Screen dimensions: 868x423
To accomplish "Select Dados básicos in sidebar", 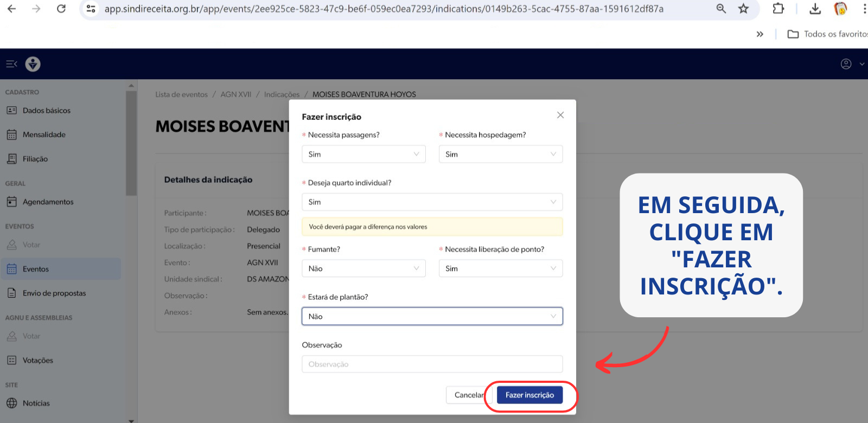I will coord(46,111).
